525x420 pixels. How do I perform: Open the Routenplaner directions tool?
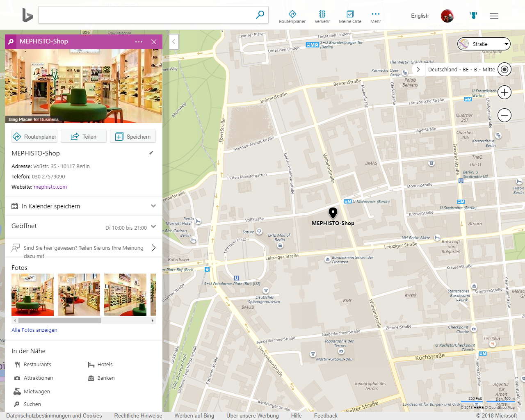pos(292,16)
